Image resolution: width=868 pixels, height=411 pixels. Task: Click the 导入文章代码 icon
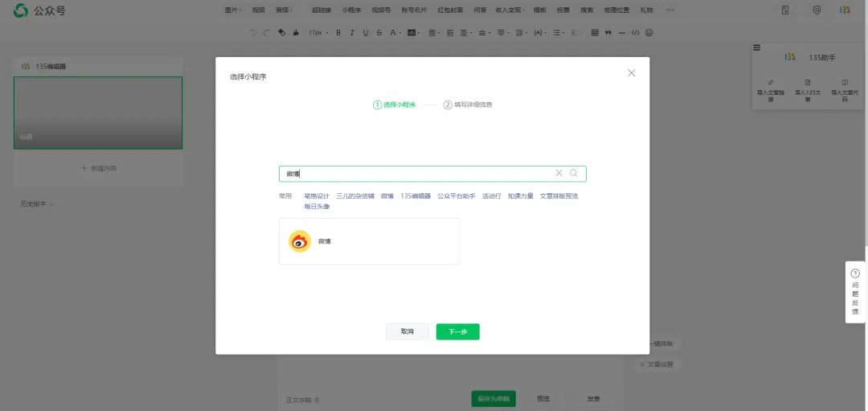[845, 82]
